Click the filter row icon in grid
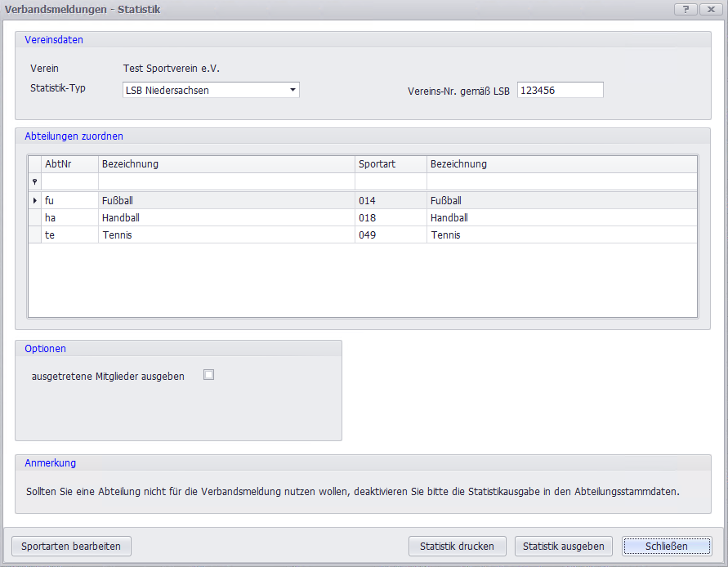Image resolution: width=728 pixels, height=567 pixels. point(34,182)
